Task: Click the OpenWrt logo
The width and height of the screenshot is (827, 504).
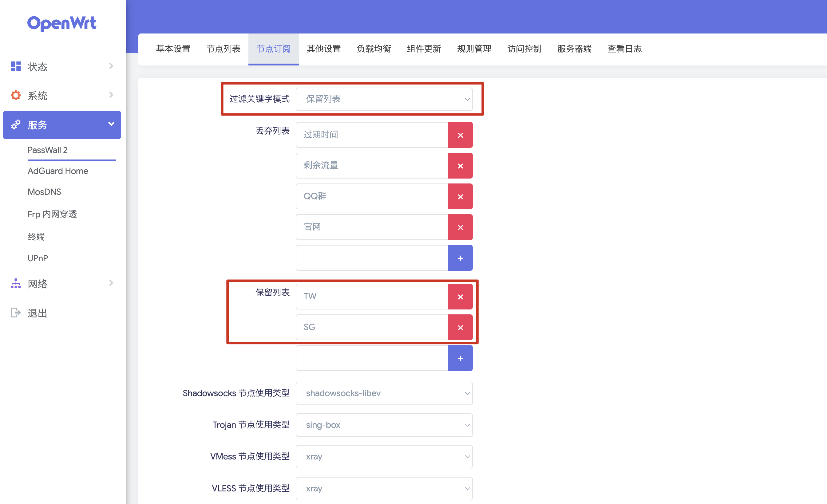Action: click(62, 23)
